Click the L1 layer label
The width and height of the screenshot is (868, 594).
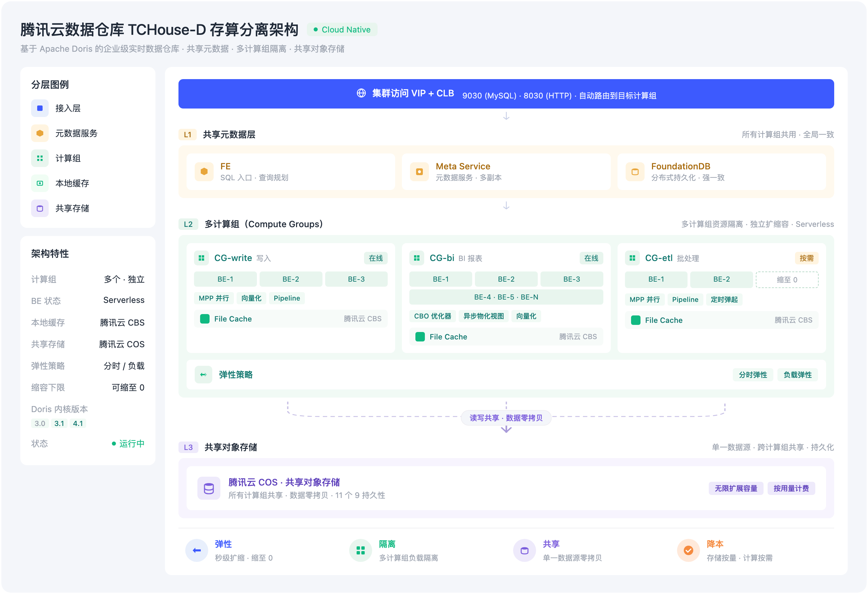(188, 135)
